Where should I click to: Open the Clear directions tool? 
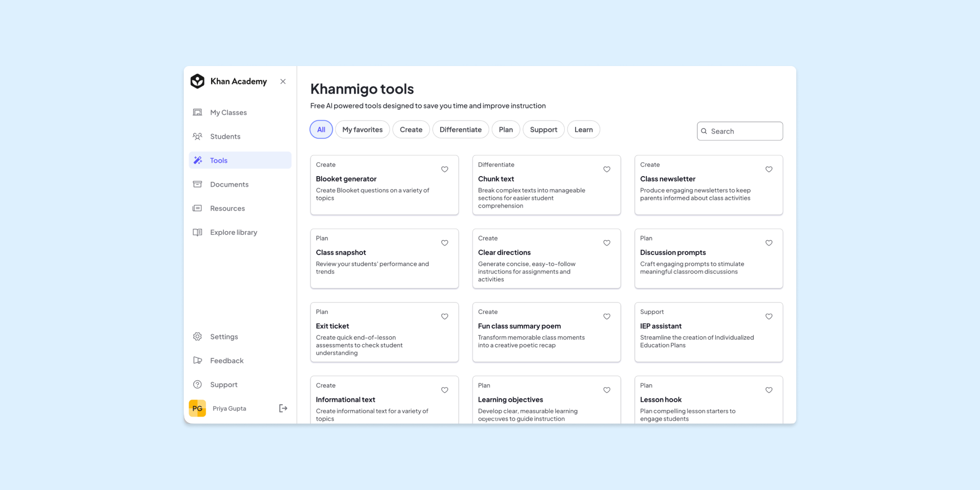546,258
